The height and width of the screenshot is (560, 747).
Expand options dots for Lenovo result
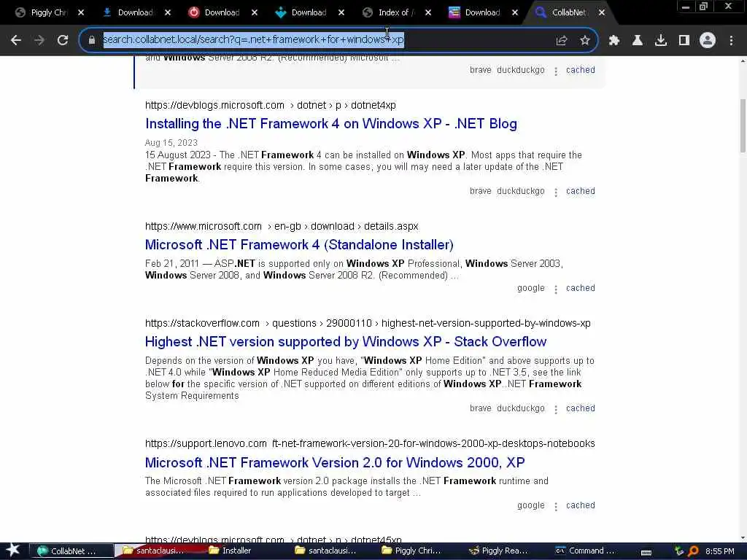pyautogui.click(x=555, y=506)
